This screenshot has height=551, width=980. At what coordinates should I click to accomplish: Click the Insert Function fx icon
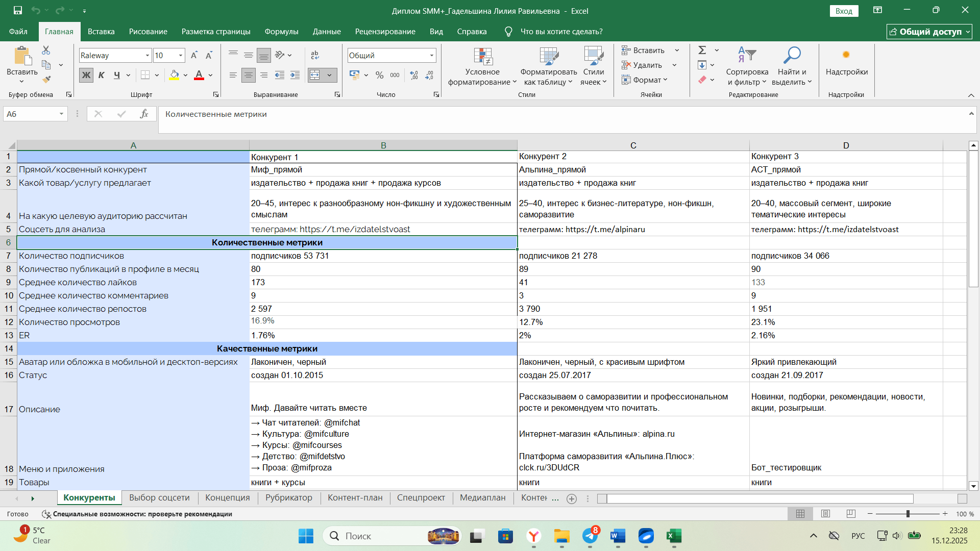click(144, 114)
